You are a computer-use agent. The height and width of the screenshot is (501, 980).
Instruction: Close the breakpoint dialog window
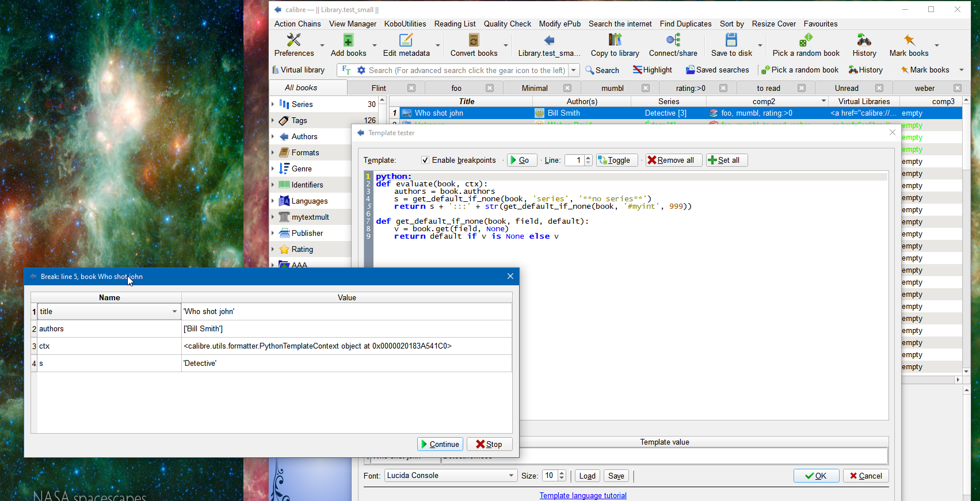click(x=510, y=276)
